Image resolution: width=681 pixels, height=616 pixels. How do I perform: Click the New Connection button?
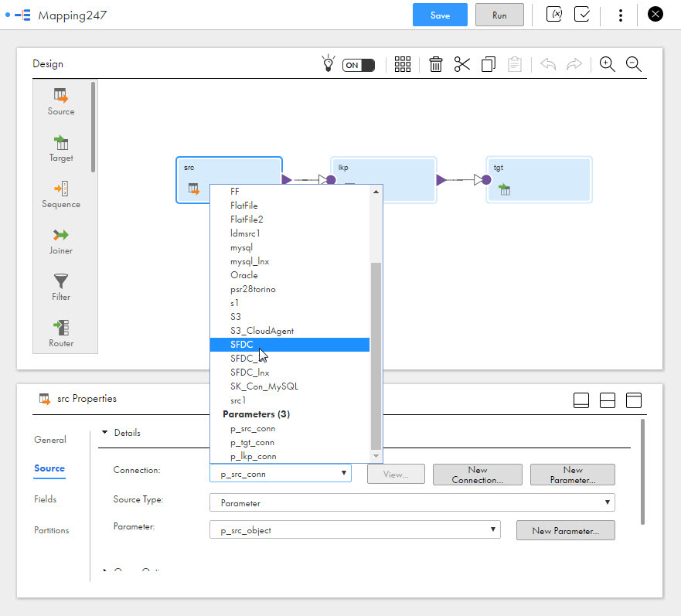pos(477,475)
